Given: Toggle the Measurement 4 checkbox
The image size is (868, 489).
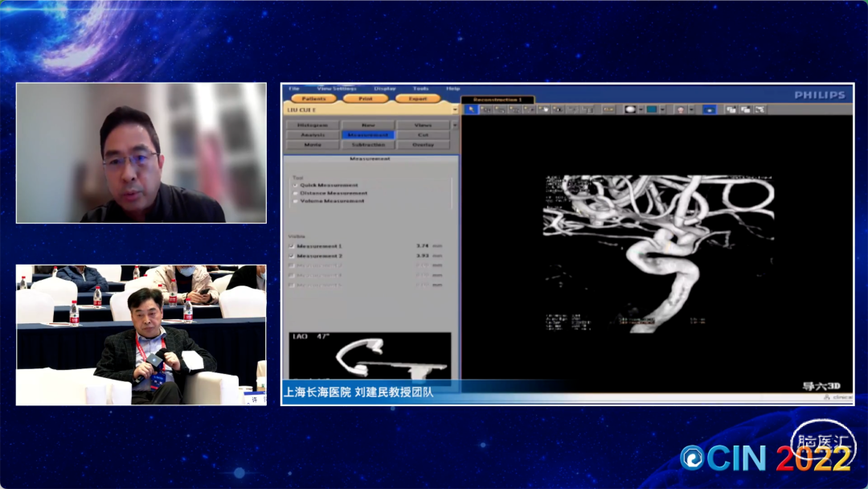Looking at the screenshot, I should 291,275.
